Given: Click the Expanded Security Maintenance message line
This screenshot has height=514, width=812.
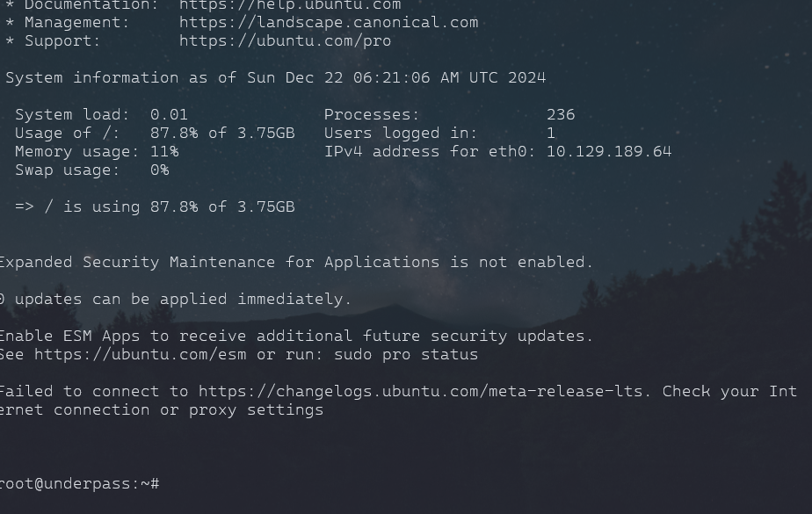Looking at the screenshot, I should tap(295, 263).
